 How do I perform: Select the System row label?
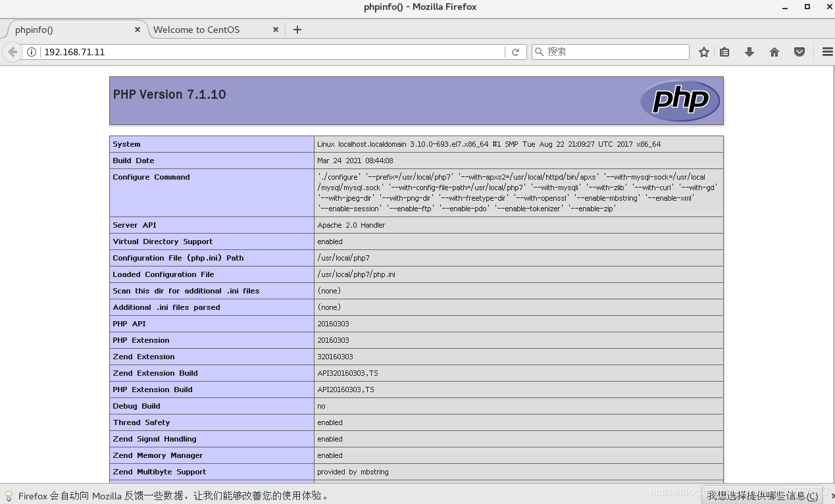(x=126, y=144)
